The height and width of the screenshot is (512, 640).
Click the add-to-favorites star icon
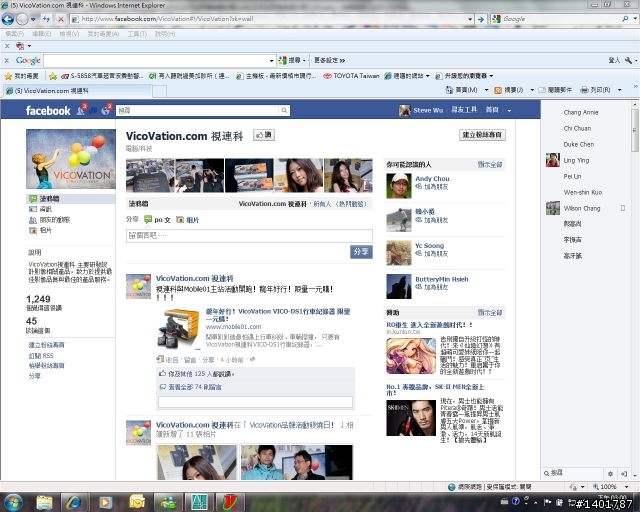pos(53,76)
